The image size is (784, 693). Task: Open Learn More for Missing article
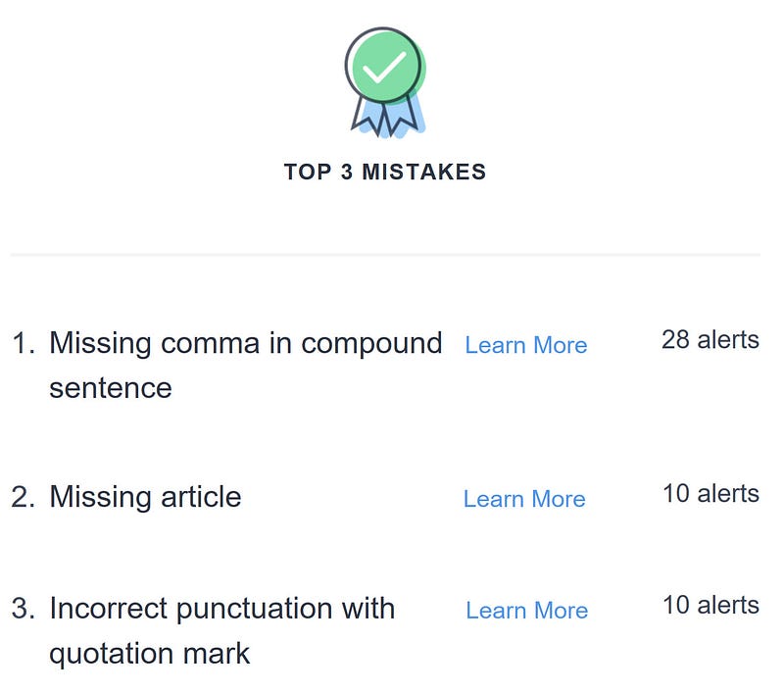[523, 499]
